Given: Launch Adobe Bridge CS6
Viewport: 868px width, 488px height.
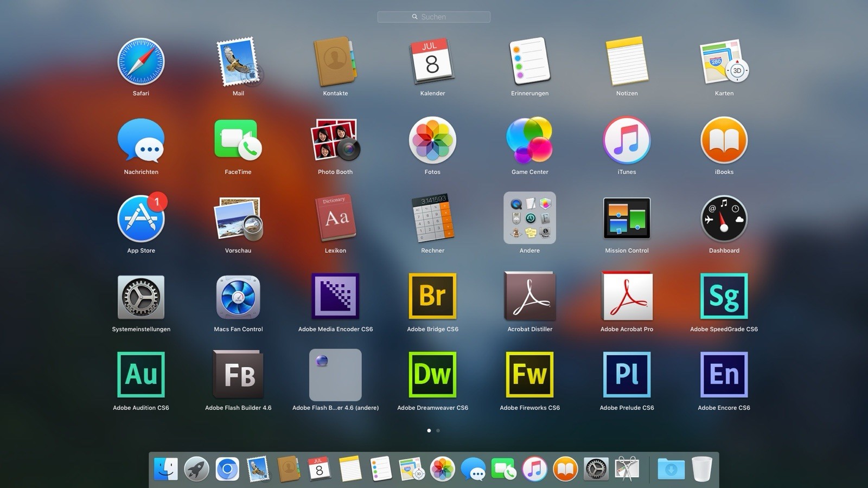Looking at the screenshot, I should pyautogui.click(x=432, y=296).
